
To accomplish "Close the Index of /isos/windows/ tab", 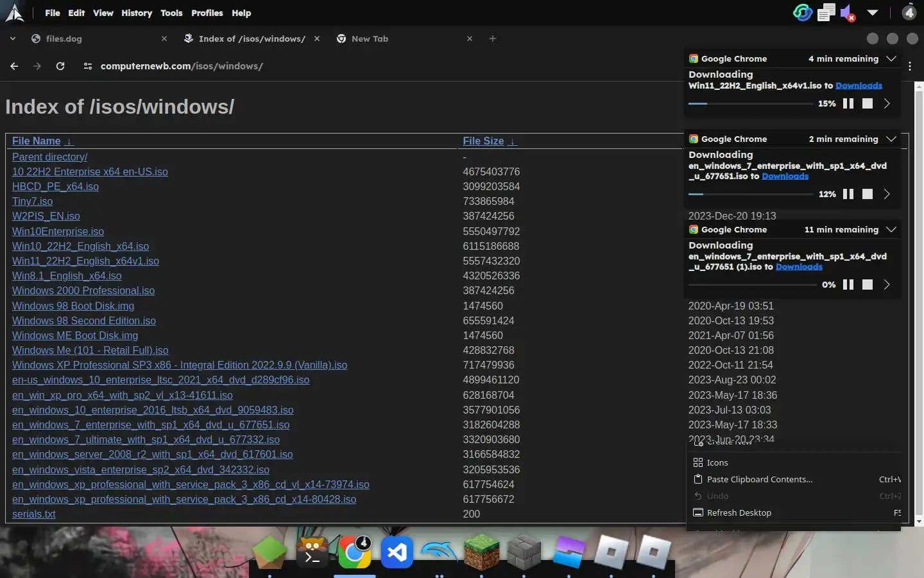I will click(x=317, y=39).
